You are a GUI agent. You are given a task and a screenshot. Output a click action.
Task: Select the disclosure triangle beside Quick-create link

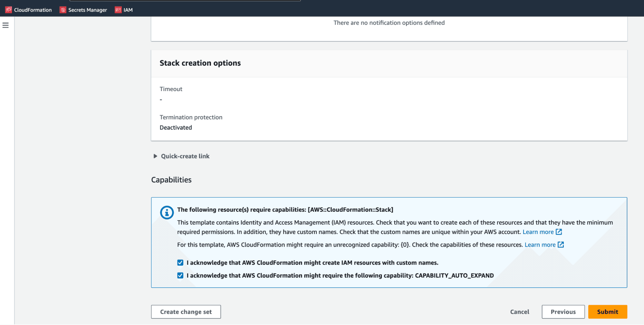point(155,156)
